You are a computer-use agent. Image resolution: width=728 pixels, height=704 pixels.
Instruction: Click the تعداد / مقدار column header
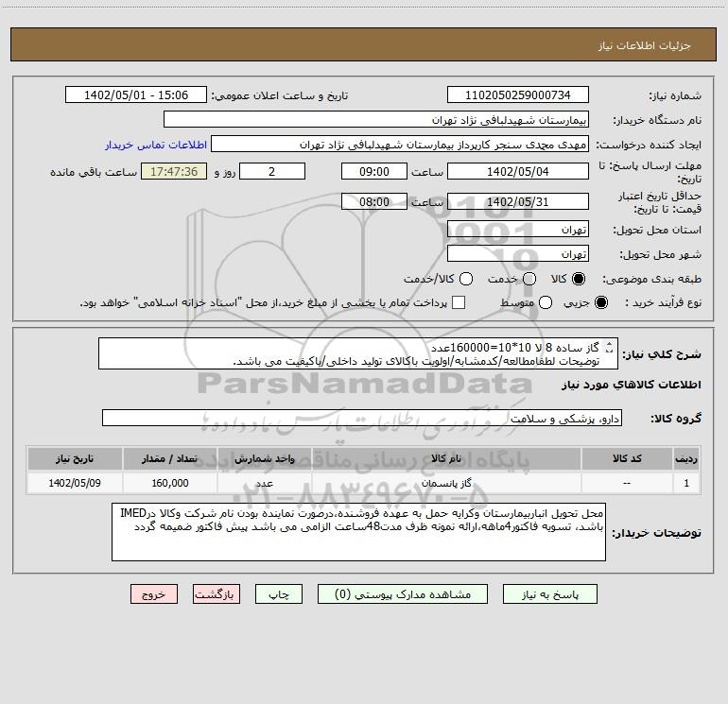[x=170, y=458]
